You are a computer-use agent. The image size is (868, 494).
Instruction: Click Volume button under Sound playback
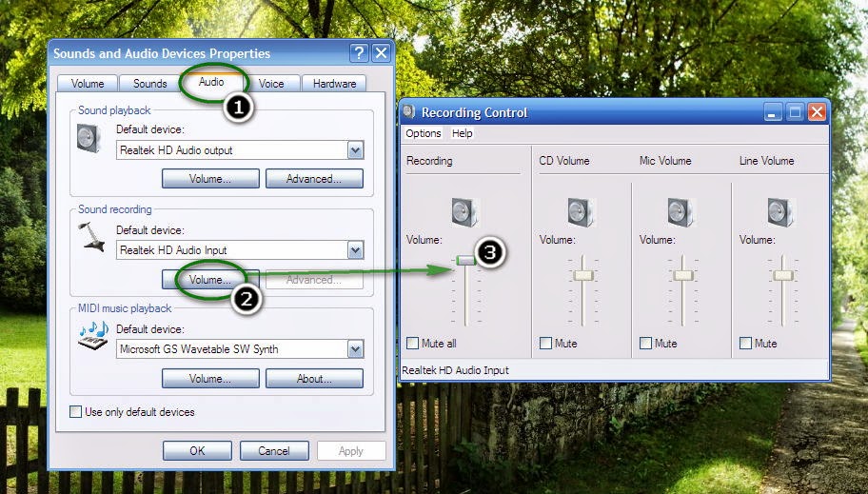coord(210,179)
